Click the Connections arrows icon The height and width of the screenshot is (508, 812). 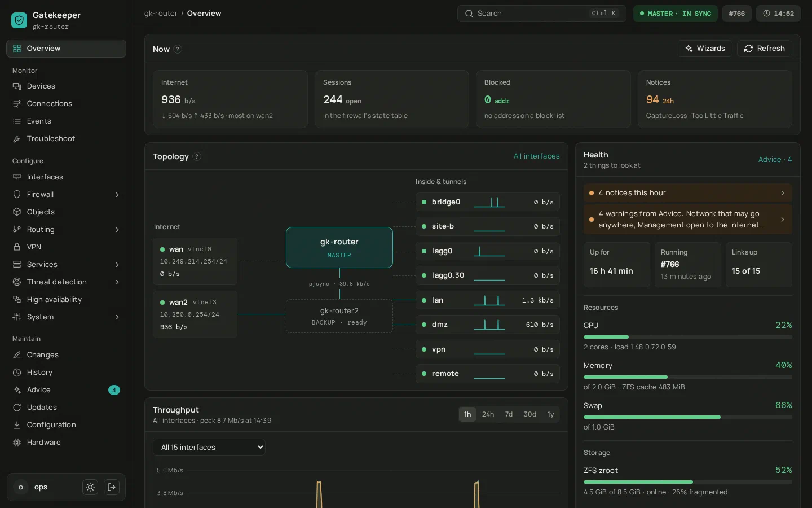(17, 104)
